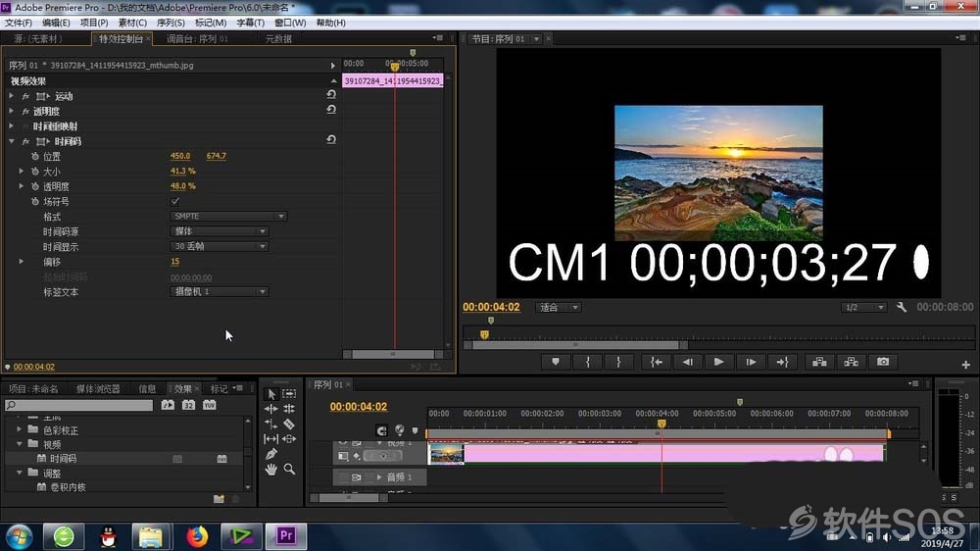Select the Rate Stretch tool

(x=270, y=425)
